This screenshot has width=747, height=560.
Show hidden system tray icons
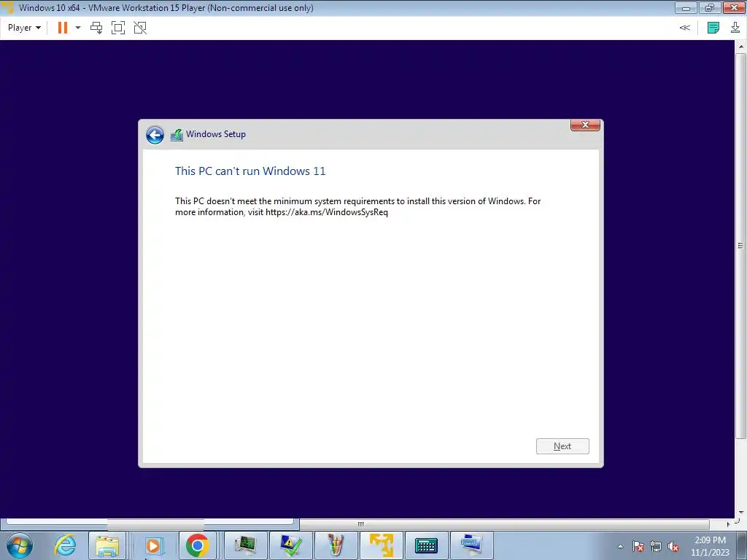620,546
